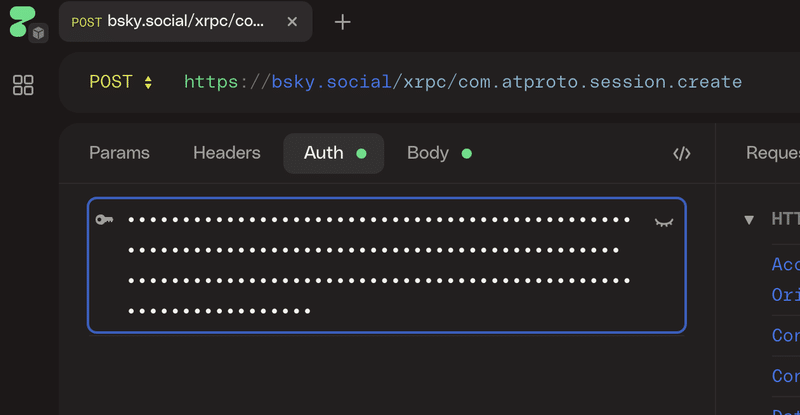Open the Request panel tab
The width and height of the screenshot is (800, 415).
pos(772,153)
